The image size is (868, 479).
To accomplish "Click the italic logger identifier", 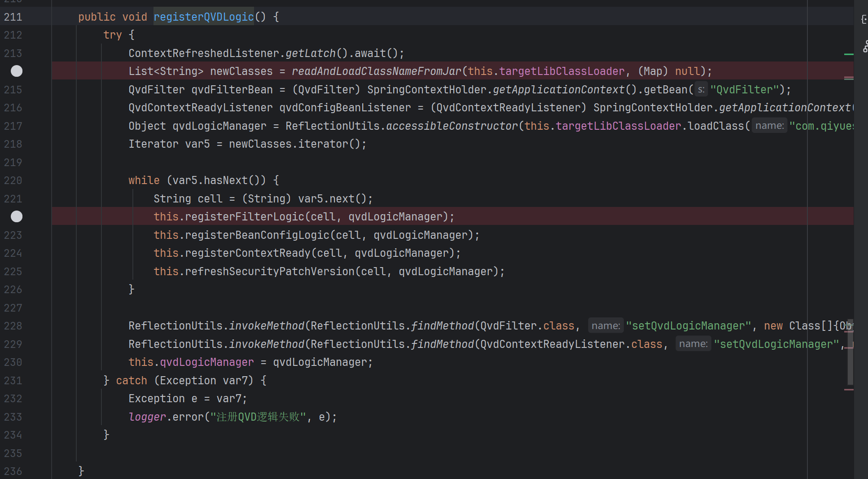I will tap(147, 417).
